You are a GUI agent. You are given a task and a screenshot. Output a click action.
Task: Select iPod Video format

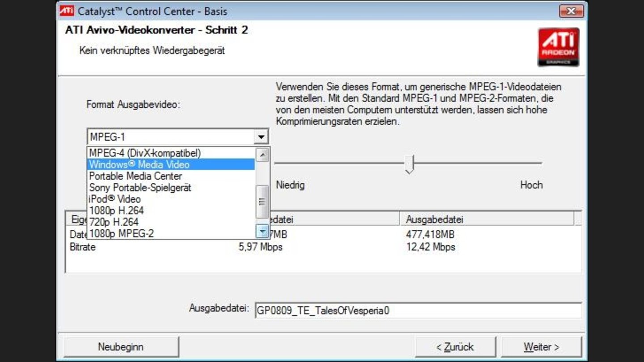(x=171, y=199)
